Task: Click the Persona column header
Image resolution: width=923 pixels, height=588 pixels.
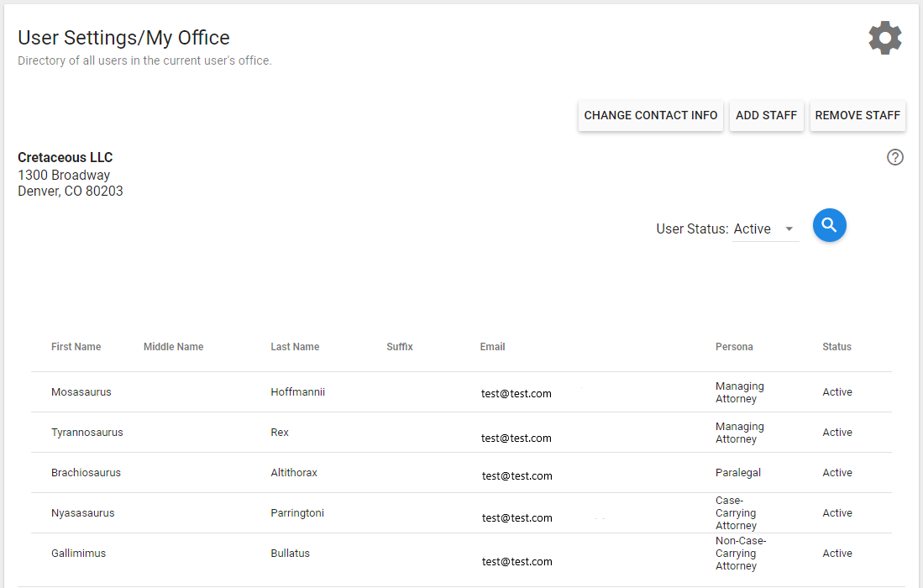Action: (734, 347)
